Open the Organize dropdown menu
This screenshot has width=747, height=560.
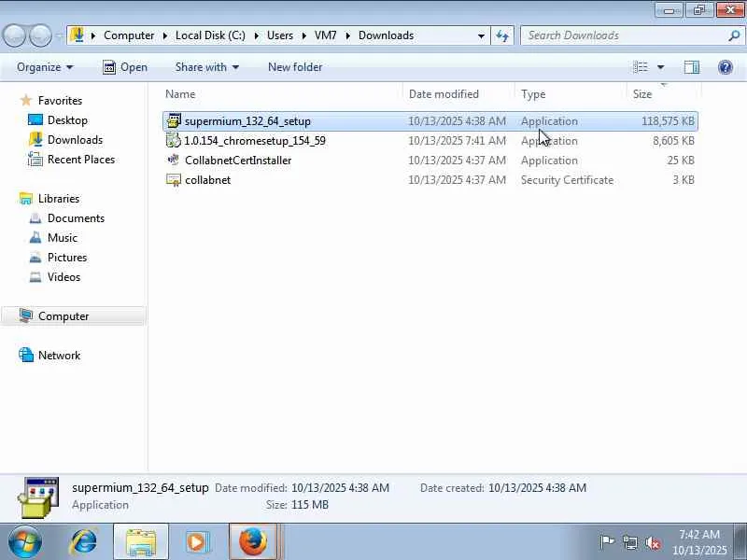(45, 67)
